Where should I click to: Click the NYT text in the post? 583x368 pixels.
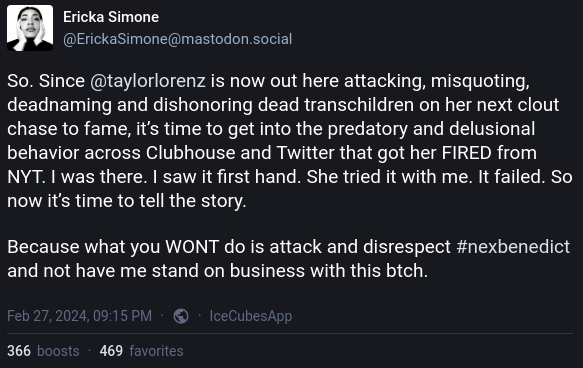(x=26, y=177)
